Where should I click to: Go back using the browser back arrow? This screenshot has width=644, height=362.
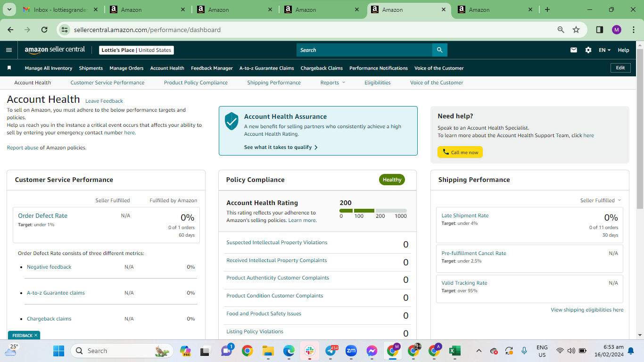(10, 30)
